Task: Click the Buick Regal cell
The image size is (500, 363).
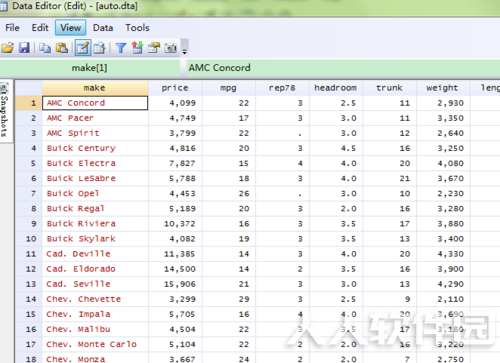Action: tap(95, 208)
